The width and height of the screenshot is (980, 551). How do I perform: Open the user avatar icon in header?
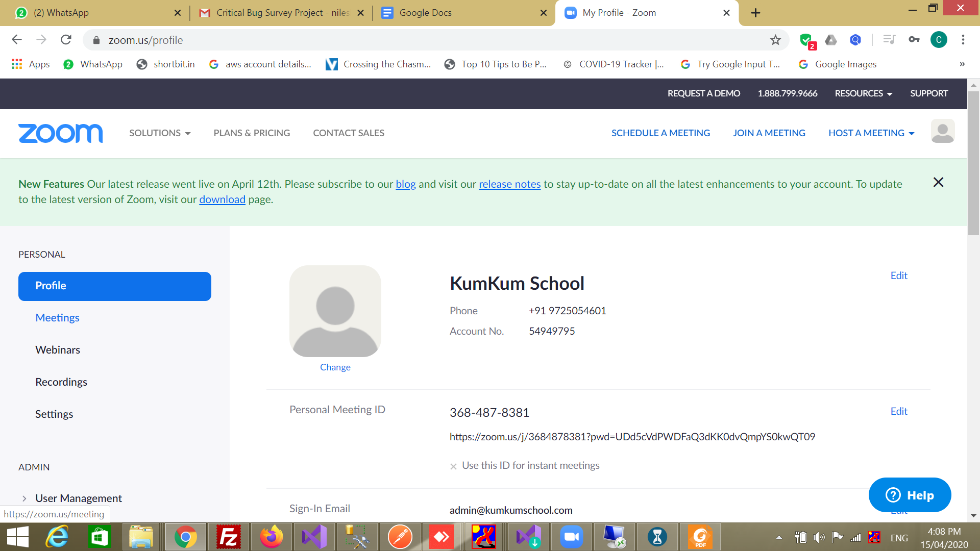tap(942, 132)
